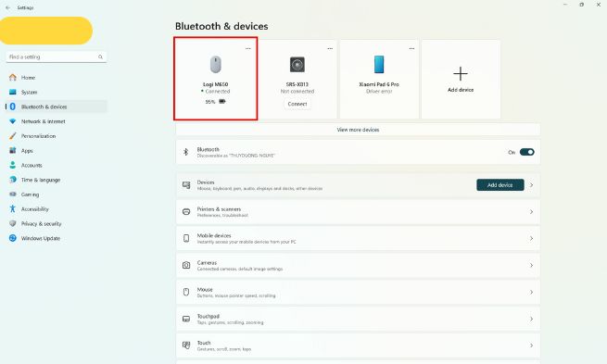
Task: Open more options for SRS-XB13
Action: [x=330, y=49]
